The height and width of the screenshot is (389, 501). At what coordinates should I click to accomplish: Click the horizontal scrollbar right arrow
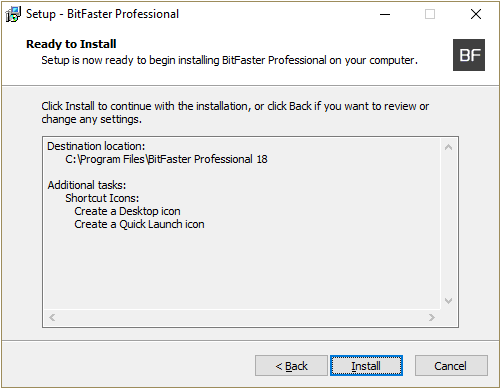[432, 317]
